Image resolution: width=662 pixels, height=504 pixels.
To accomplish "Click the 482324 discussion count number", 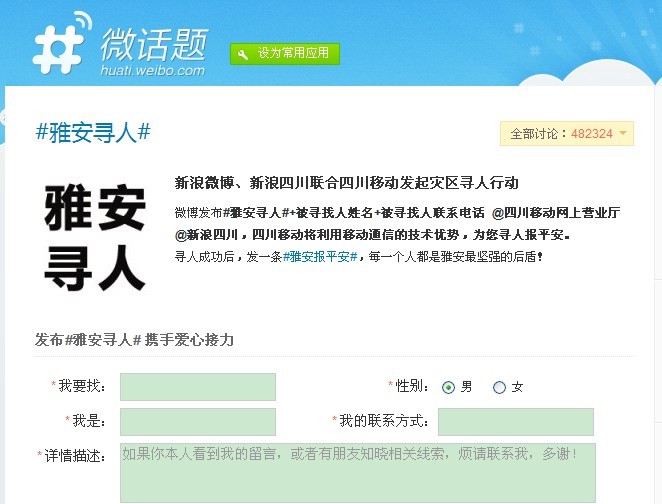I will pos(592,134).
